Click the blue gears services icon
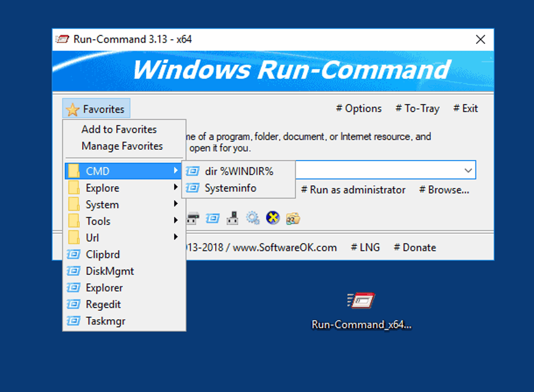Screen dimensions: 534x392 (253, 218)
